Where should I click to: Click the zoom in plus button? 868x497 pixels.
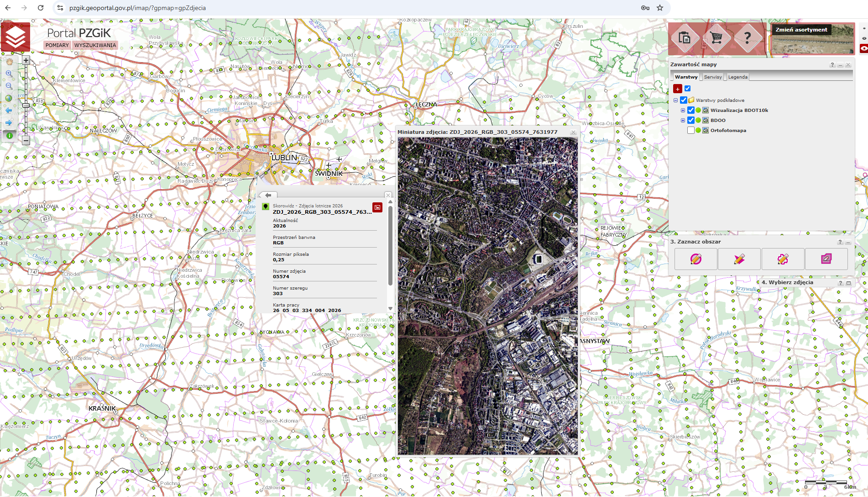pyautogui.click(x=26, y=60)
